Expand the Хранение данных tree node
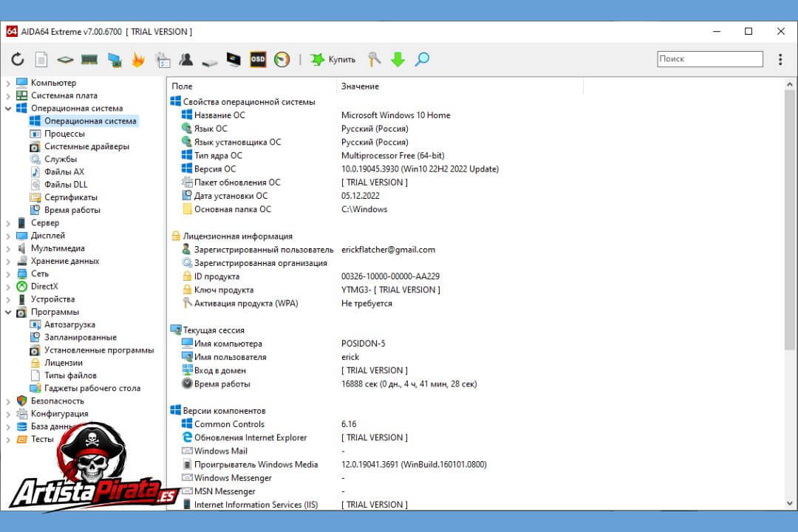Screen dimensions: 798x532 coord(8,261)
